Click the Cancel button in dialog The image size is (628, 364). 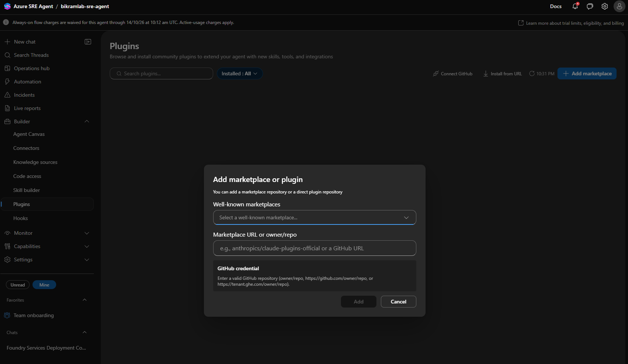(x=399, y=302)
